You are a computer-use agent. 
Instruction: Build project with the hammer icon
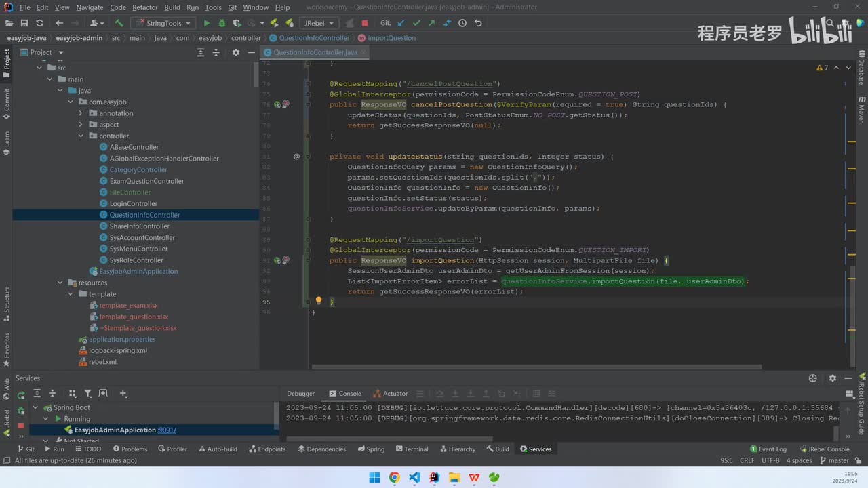pyautogui.click(x=119, y=23)
